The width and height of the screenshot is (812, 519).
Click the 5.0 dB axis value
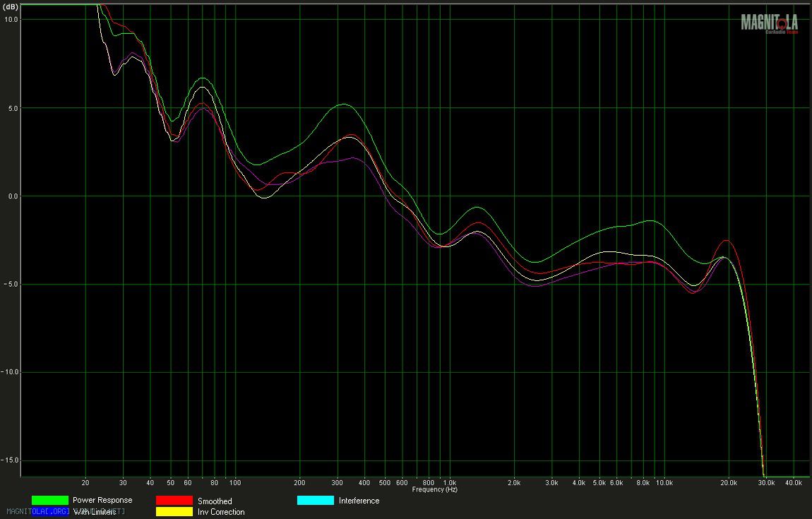tap(13, 108)
